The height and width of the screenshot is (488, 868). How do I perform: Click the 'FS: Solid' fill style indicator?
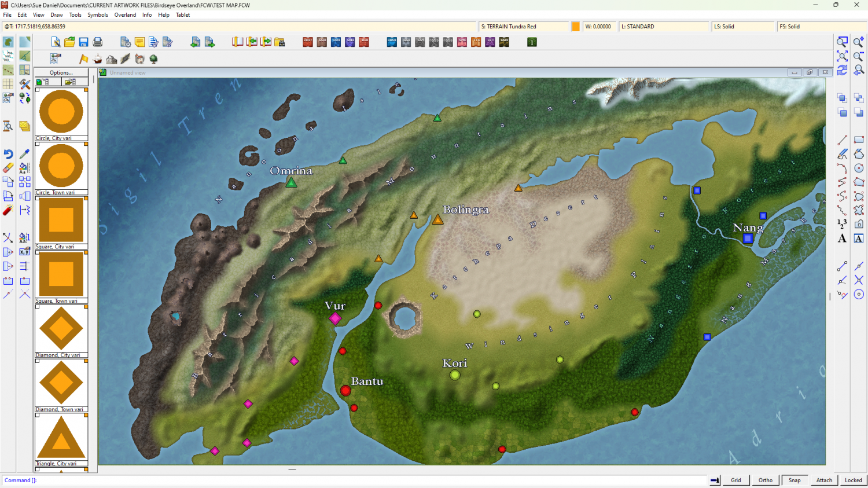(822, 27)
